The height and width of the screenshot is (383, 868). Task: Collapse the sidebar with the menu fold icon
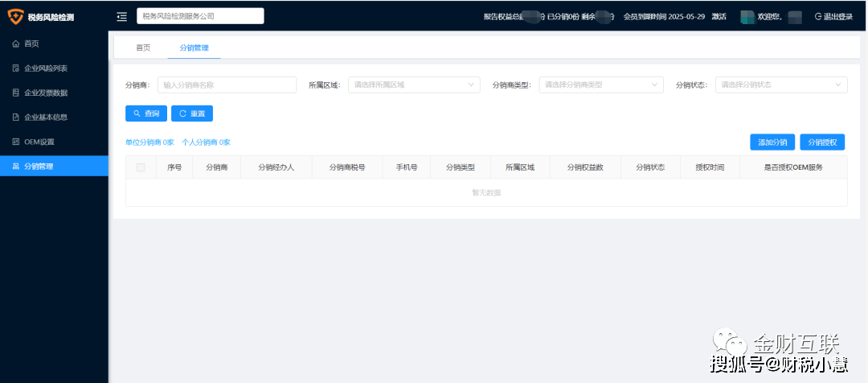(x=121, y=16)
